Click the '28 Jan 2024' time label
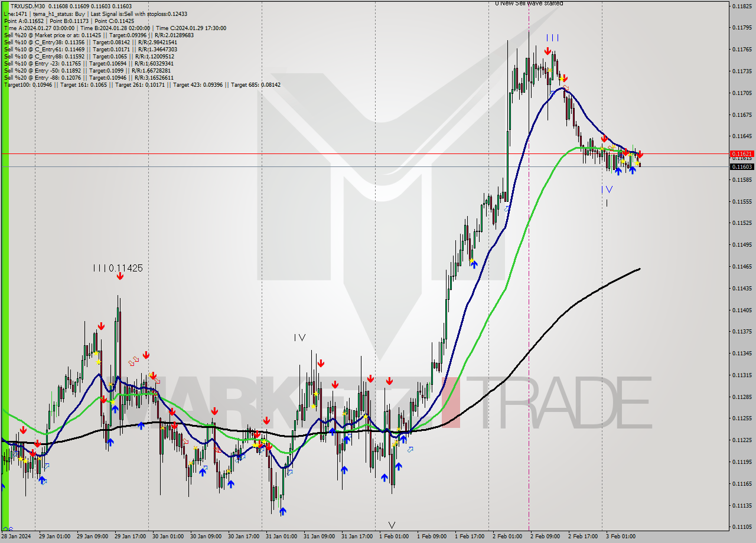The width and height of the screenshot is (756, 543). click(x=15, y=537)
